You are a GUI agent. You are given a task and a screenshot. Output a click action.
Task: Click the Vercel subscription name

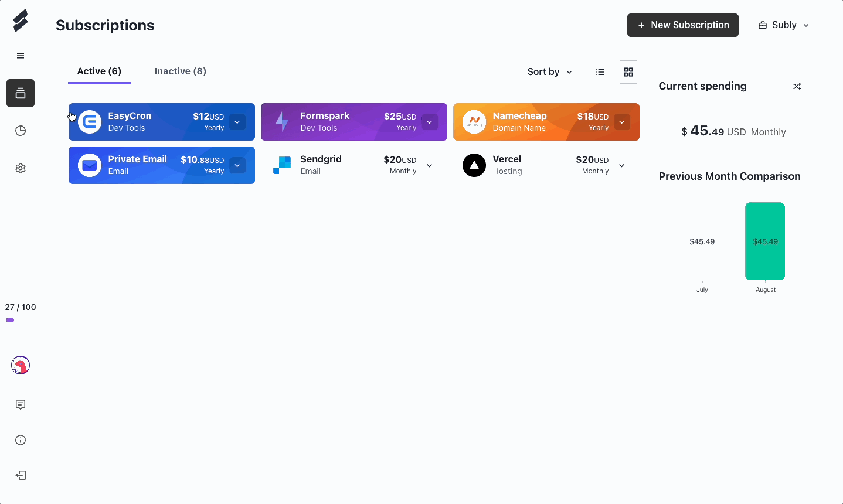(507, 159)
